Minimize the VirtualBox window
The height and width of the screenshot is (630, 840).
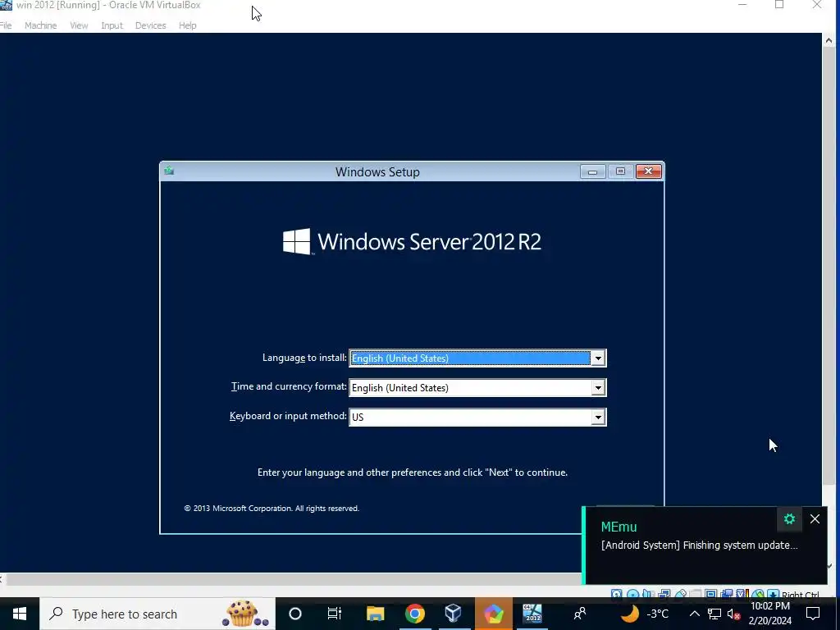tap(742, 5)
